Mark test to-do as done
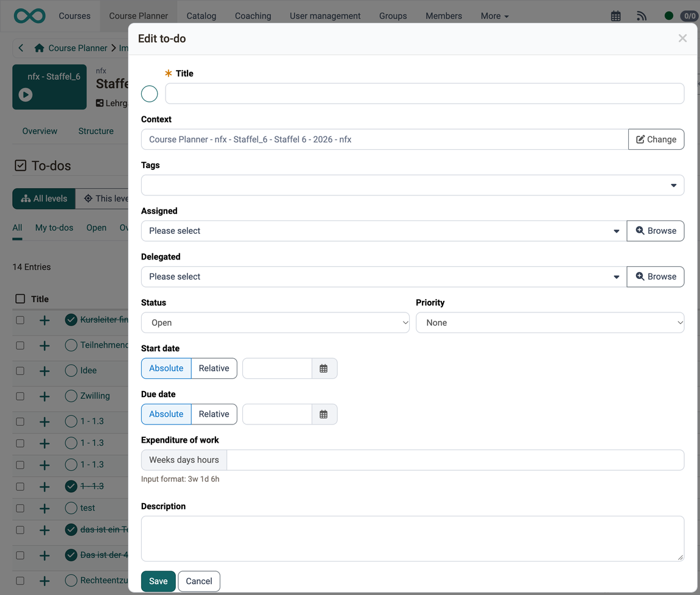The height and width of the screenshot is (595, 700). [71, 508]
